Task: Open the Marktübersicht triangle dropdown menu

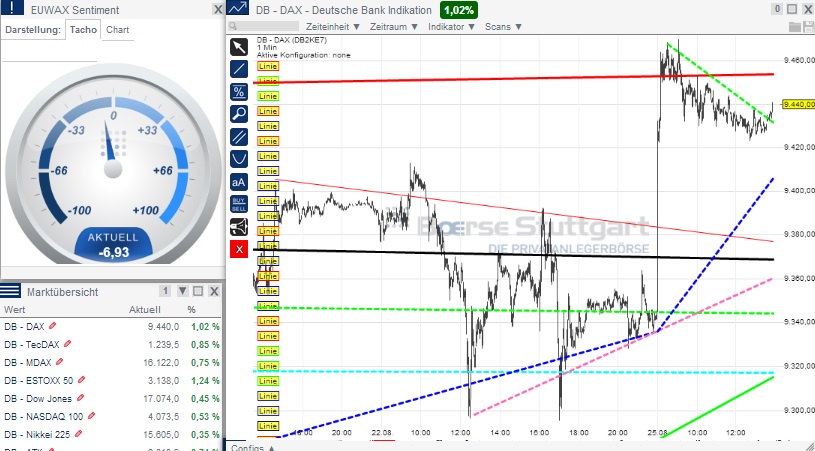Action: click(182, 291)
